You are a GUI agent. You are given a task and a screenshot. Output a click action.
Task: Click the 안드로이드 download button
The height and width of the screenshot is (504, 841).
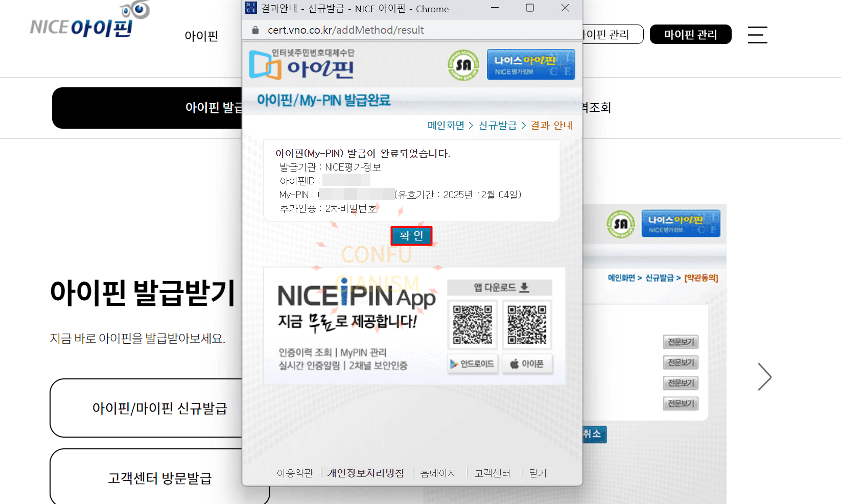[x=473, y=364]
